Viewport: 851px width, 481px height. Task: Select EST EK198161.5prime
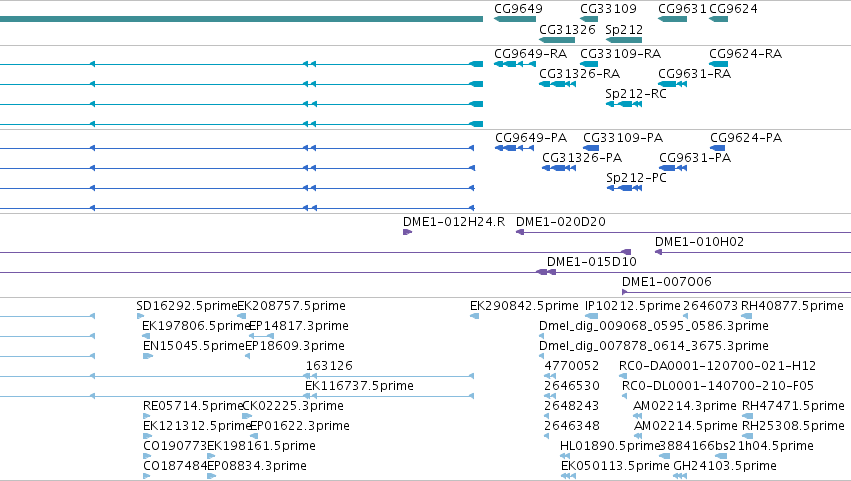(261, 447)
